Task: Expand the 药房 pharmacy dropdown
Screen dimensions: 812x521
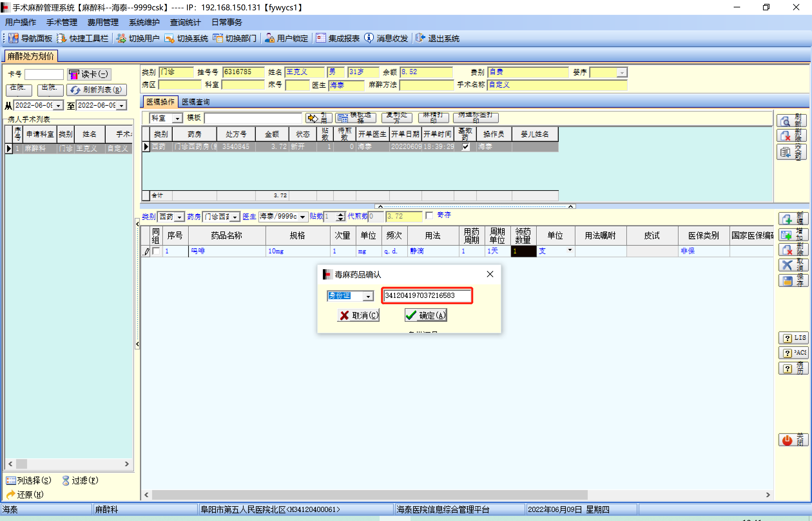Action: (x=235, y=217)
